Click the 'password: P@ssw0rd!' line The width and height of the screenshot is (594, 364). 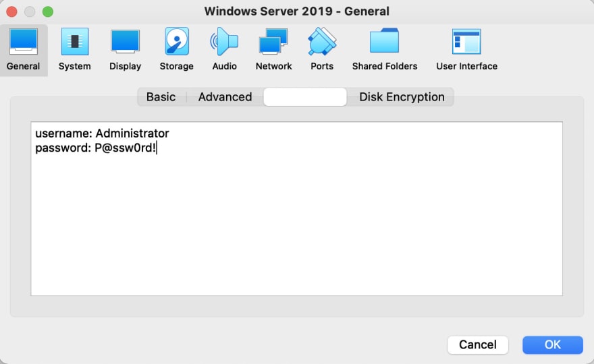[95, 148]
